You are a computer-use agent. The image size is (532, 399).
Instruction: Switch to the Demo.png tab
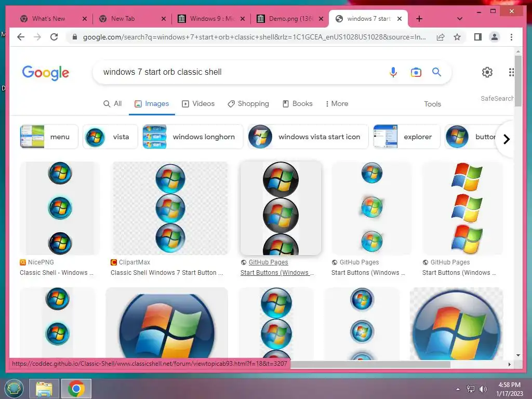tap(290, 19)
